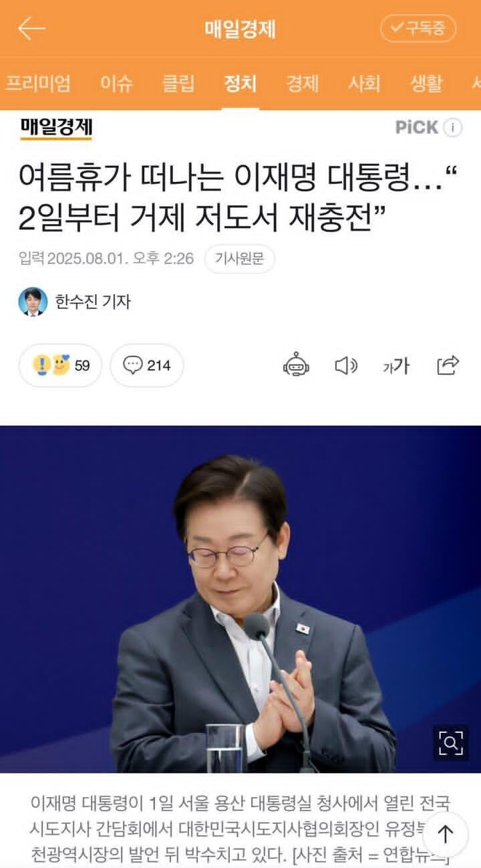Open the 214 comments button
The height and width of the screenshot is (868, 481).
[x=147, y=365]
